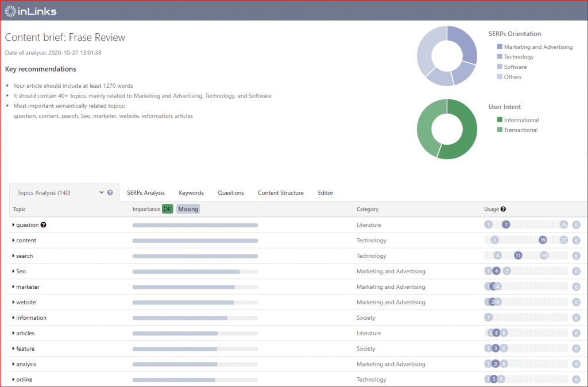This screenshot has width=588, height=387.
Task: Click the inLinks logo
Action: tap(31, 11)
